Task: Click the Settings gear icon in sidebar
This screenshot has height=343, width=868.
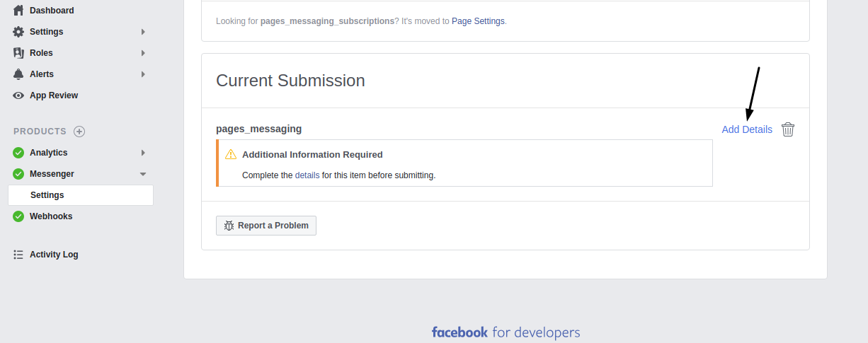Action: pyautogui.click(x=18, y=32)
